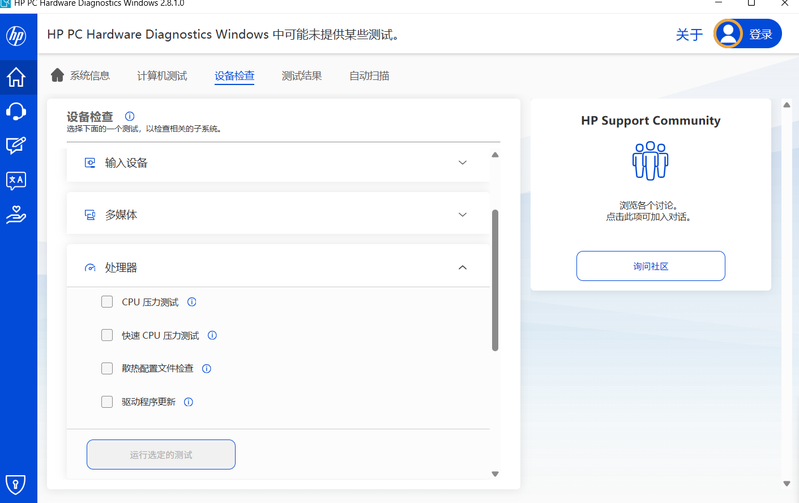
Task: Collapse the 处理器 section chevron
Action: [x=462, y=268]
